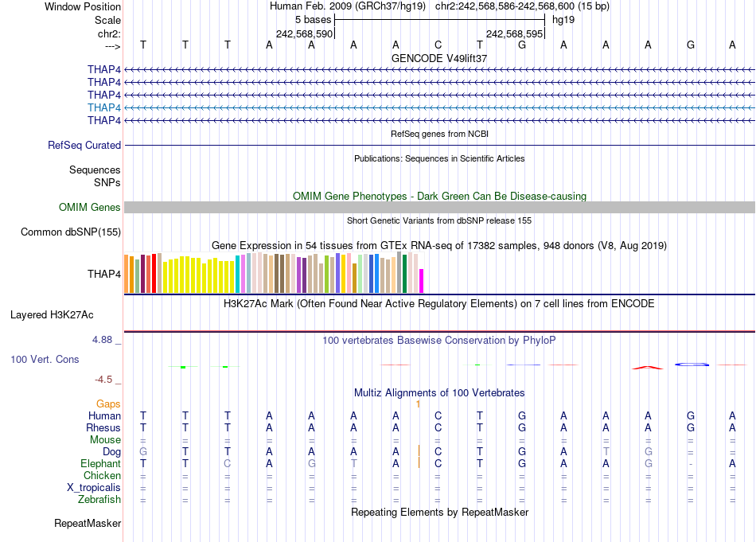Viewport: 756px width, 542px height.
Task: Click the RepeatMasker track label
Action: click(x=88, y=523)
